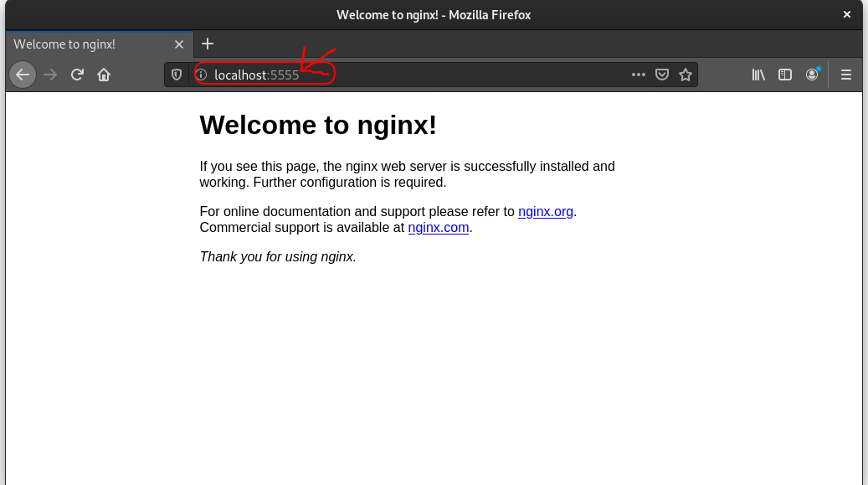The image size is (868, 485).
Task: Click the Forward navigation arrow
Action: (x=50, y=75)
